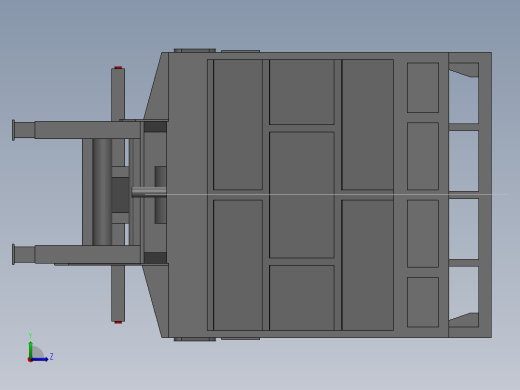Select the upper horizontal arm with flanged end
This screenshot has width=520, height=390.
(77, 130)
